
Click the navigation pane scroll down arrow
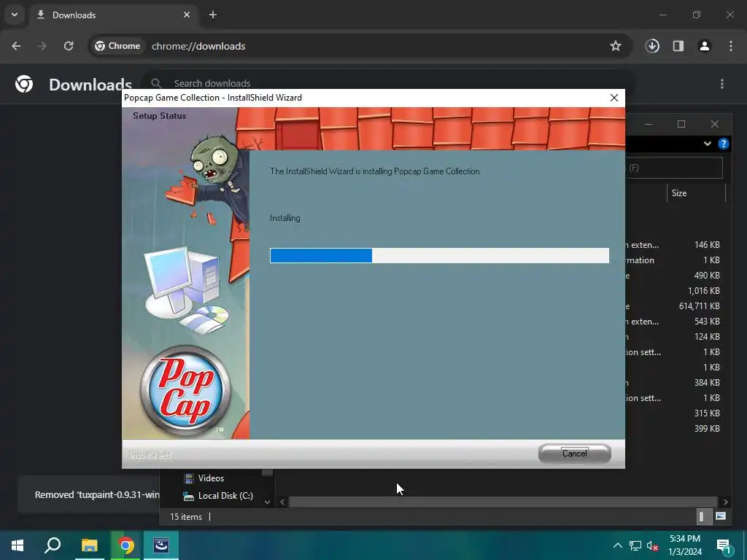point(267,502)
